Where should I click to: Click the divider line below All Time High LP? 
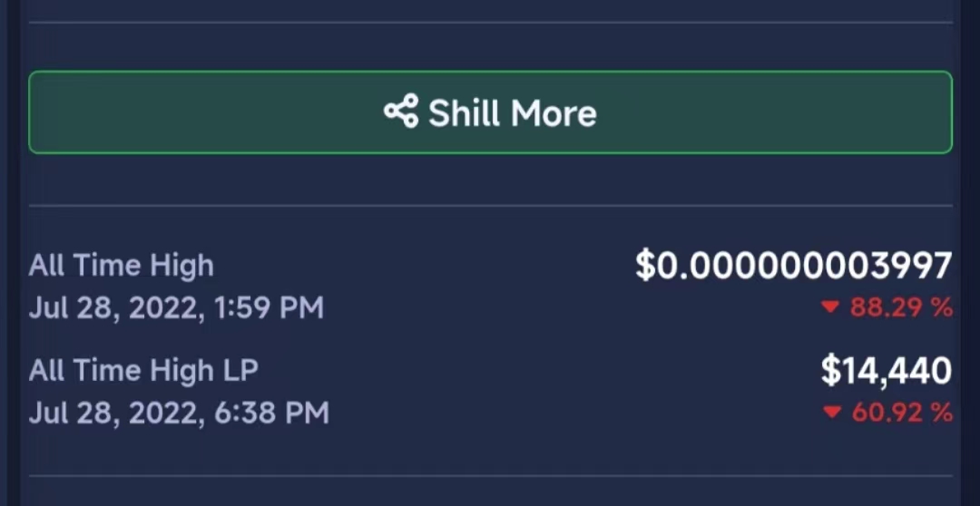[490, 475]
